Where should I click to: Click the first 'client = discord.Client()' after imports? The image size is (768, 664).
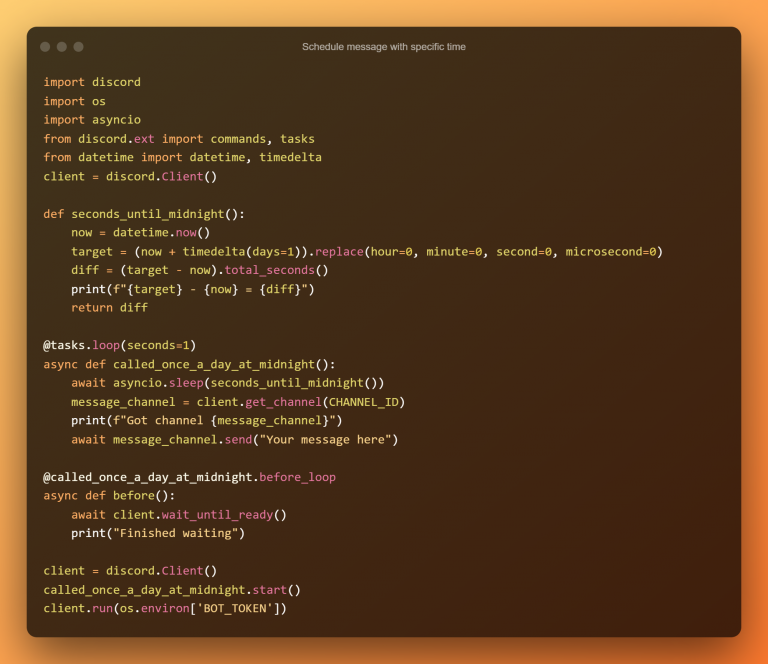tap(130, 176)
